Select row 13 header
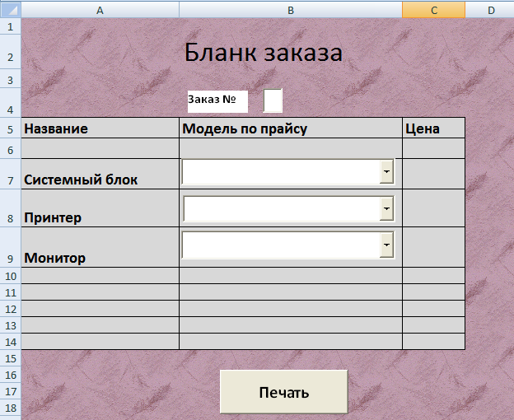This screenshot has height=420, width=514. [x=11, y=325]
